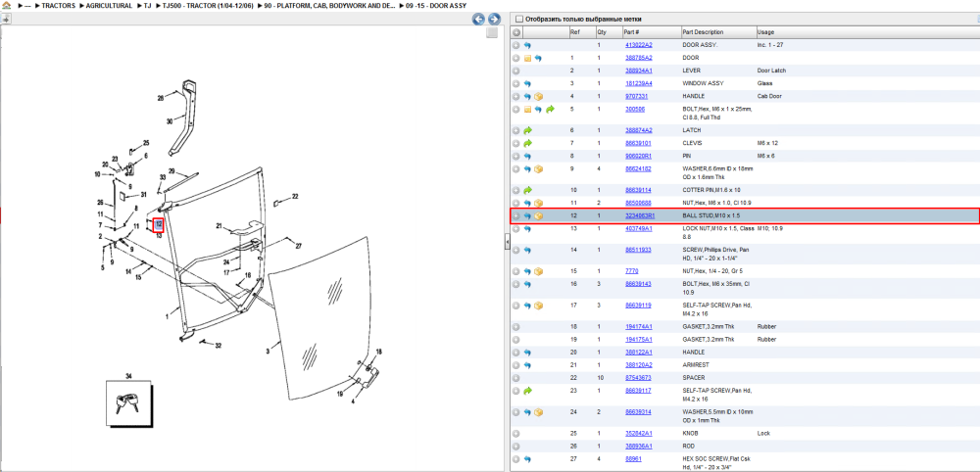Open 09-15 - DOOR ASSY breadcrumb
This screenshot has width=980, height=472.
coord(436,6)
